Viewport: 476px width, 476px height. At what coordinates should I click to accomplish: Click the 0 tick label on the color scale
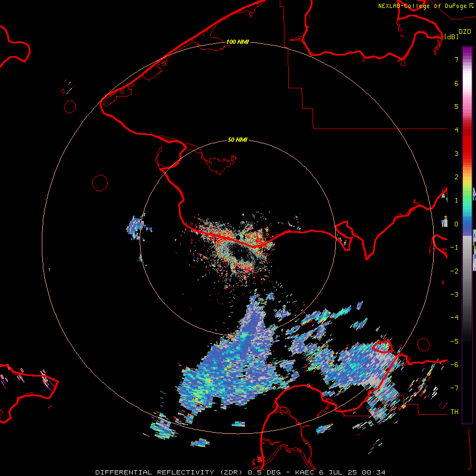coord(456,224)
